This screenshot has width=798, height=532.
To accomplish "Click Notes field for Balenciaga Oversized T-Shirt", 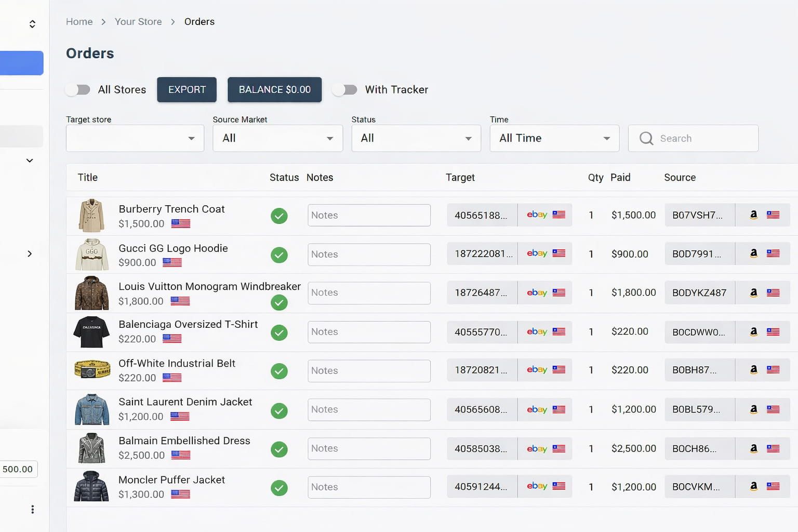I will [x=369, y=332].
